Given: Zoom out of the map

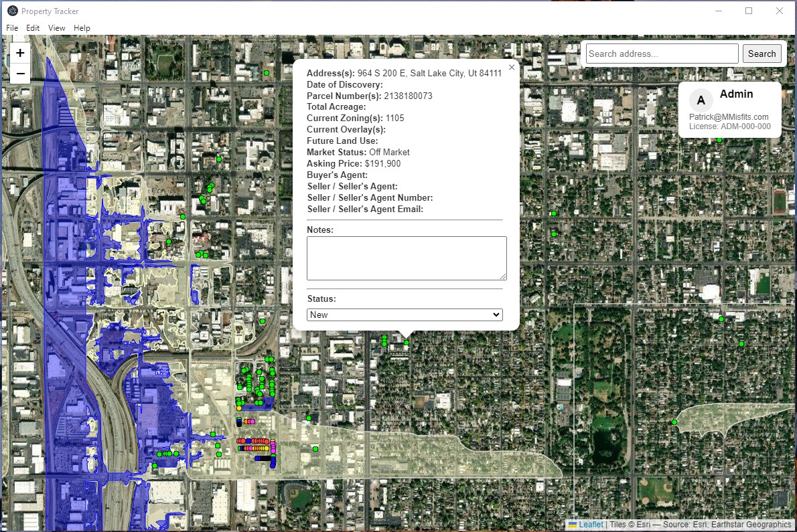Looking at the screenshot, I should [x=20, y=74].
